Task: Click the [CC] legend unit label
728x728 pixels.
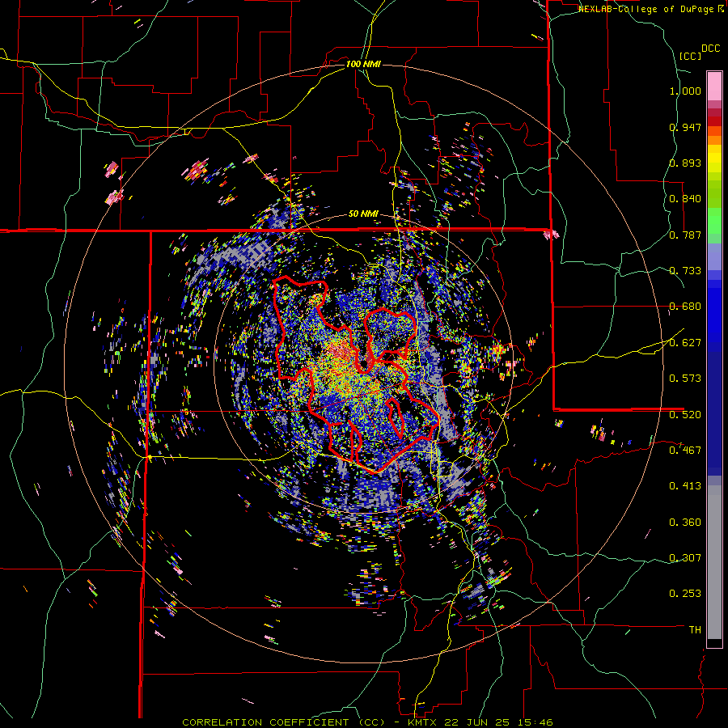Action: pos(691,56)
